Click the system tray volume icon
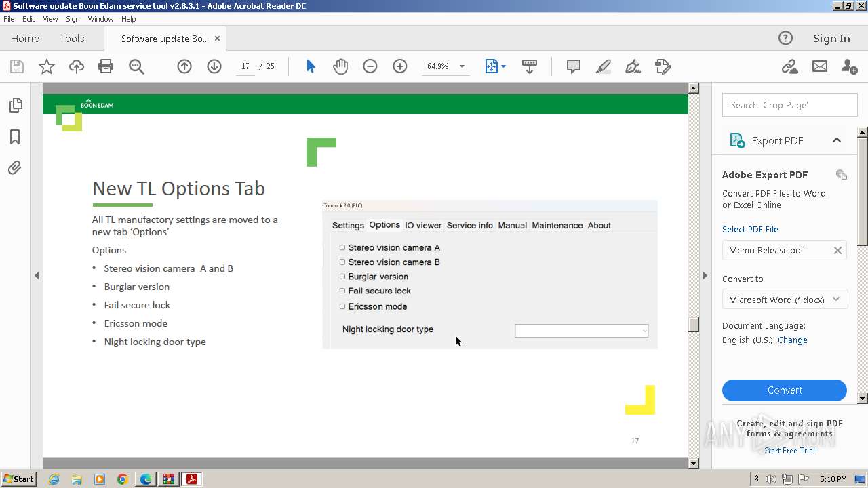This screenshot has width=868, height=488. point(770,479)
